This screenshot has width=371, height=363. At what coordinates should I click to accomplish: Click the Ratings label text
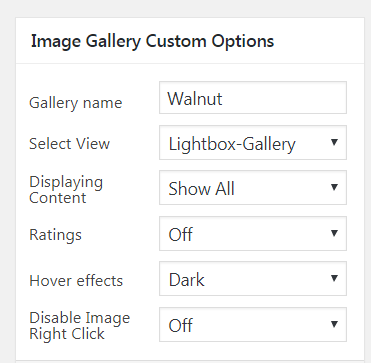[x=55, y=235]
